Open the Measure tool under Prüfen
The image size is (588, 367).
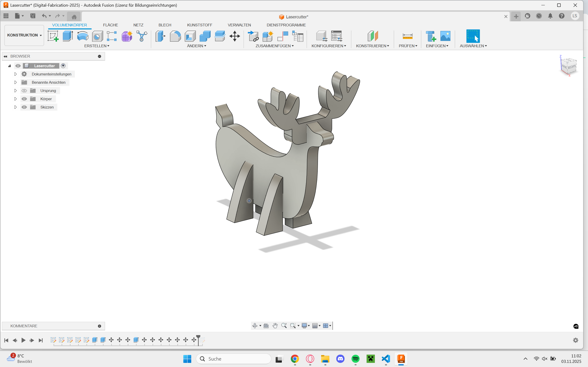coord(407,36)
